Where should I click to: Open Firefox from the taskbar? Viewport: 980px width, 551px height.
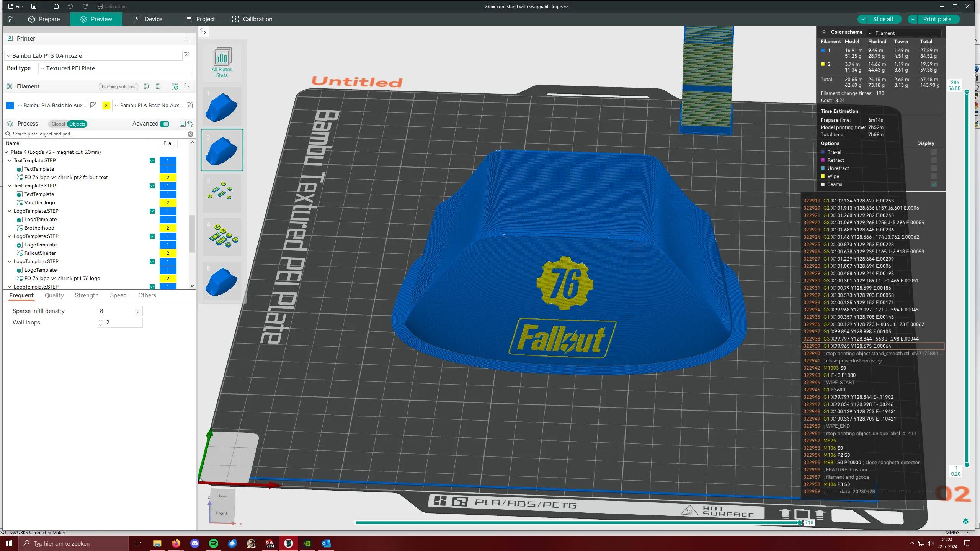[176, 543]
